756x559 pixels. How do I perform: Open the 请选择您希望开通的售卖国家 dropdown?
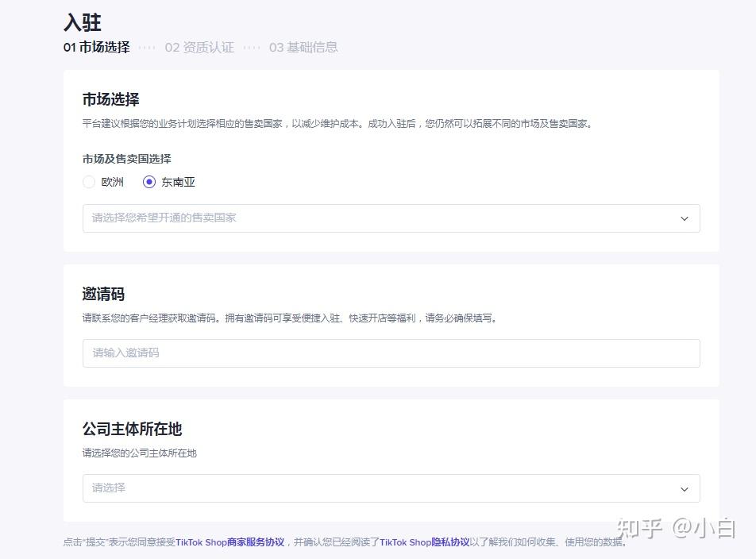point(391,218)
